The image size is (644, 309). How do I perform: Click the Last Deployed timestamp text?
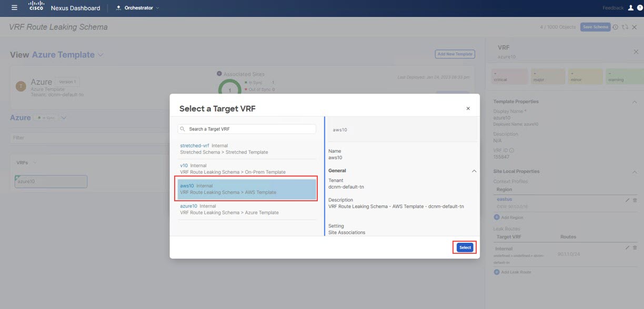pos(434,77)
